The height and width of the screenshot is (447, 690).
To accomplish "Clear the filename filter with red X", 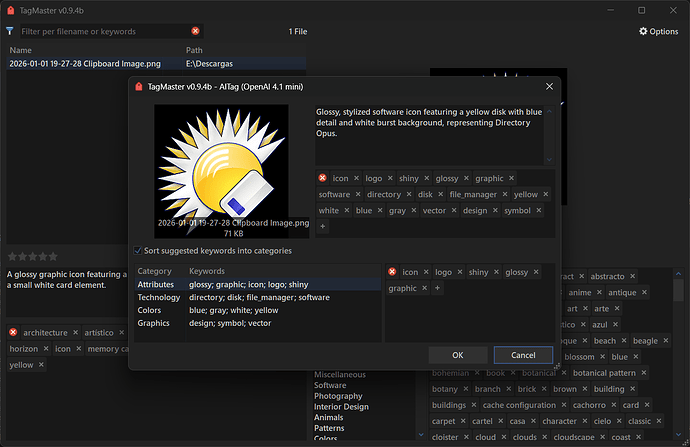I will [195, 31].
